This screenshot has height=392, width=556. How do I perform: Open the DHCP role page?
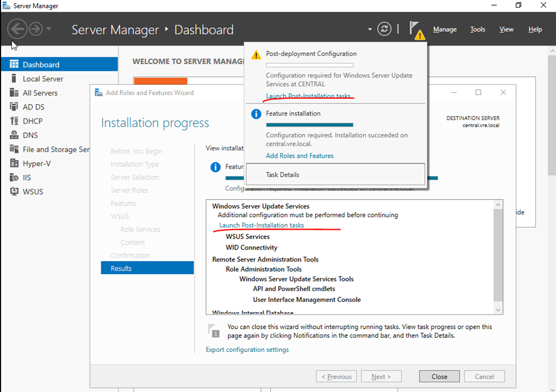tap(33, 121)
